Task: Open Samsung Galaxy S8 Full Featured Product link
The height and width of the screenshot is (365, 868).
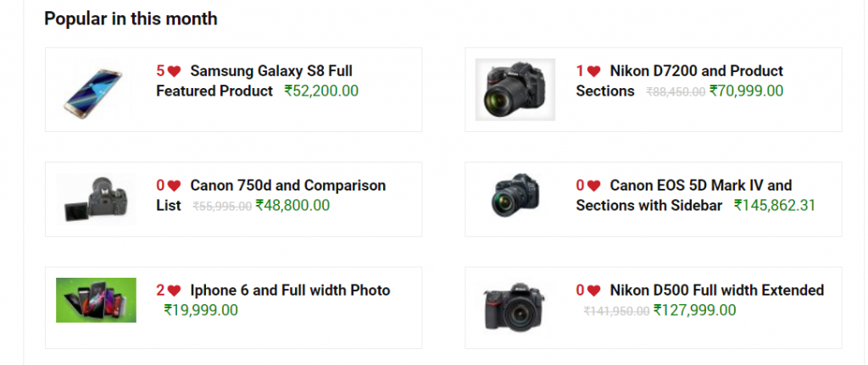Action: pos(271,71)
